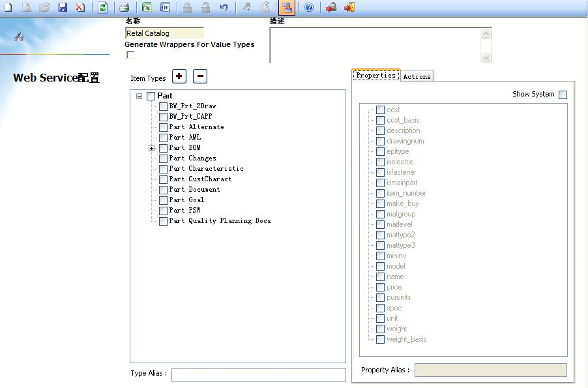This screenshot has width=588, height=388.
Task: Click the name field containing Retal Catalog
Action: click(164, 33)
